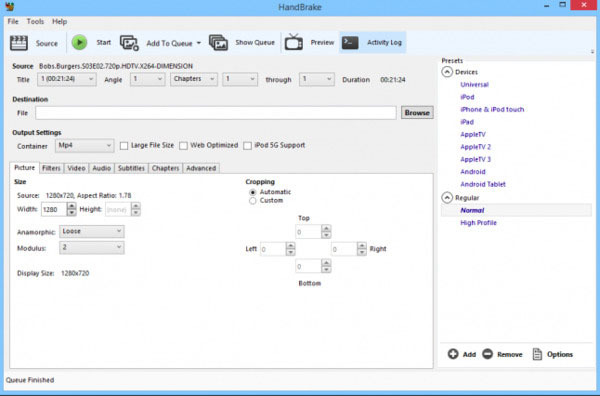The width and height of the screenshot is (600, 396).
Task: Expand the Anamorphic Loose dropdown
Action: (92, 231)
